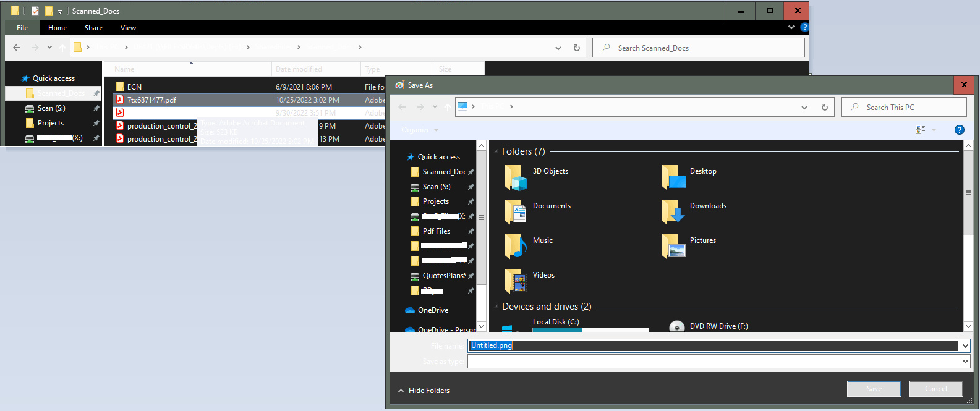
Task: Click the Search Scanned_Docs field
Action: (x=699, y=48)
